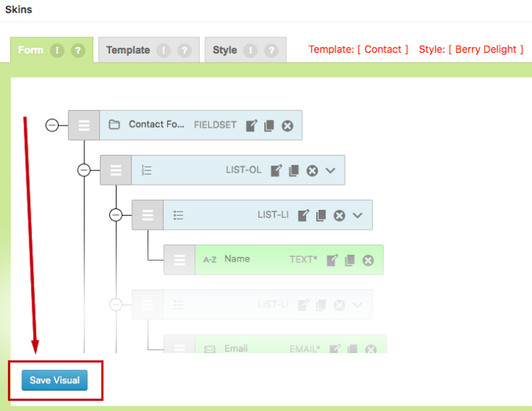Copy the Name TEXT field
532x411 pixels.
tap(350, 260)
